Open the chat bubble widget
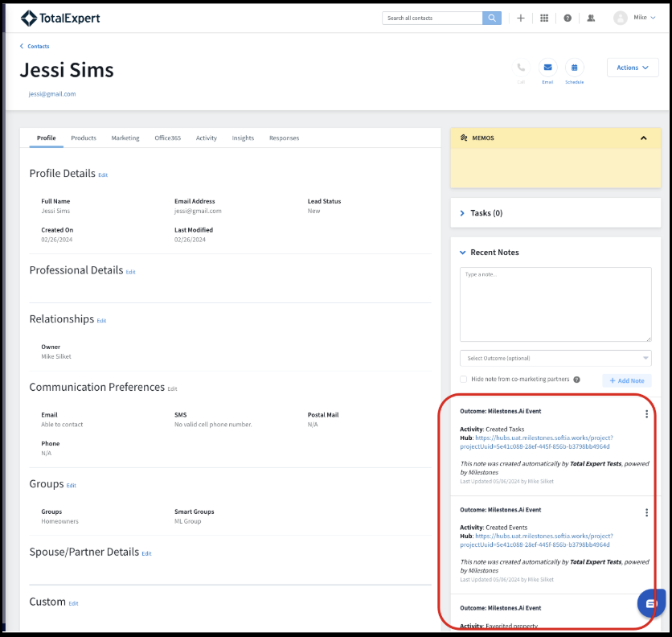 coord(651,603)
